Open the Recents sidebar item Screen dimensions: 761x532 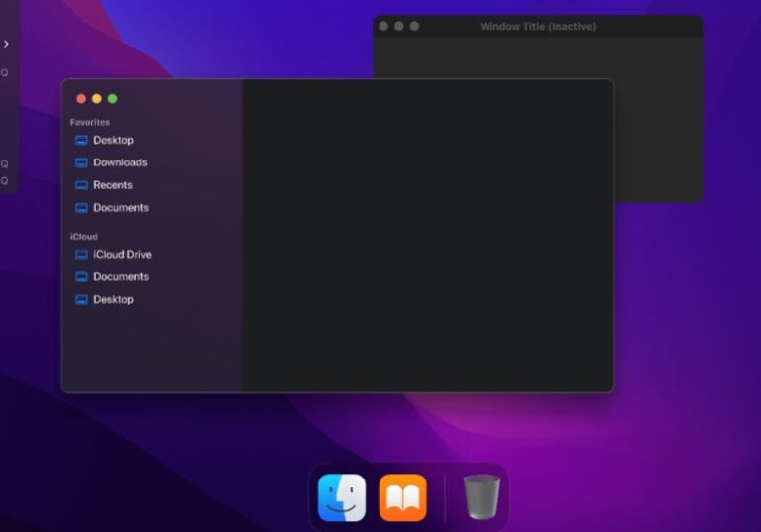[104, 185]
